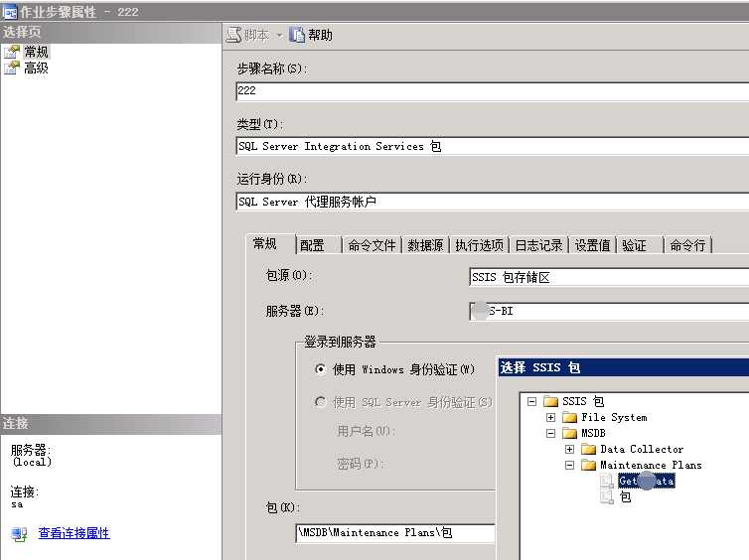The image size is (749, 560).
Task: Click the Advanced page icon in sidebar
Action: click(x=12, y=68)
